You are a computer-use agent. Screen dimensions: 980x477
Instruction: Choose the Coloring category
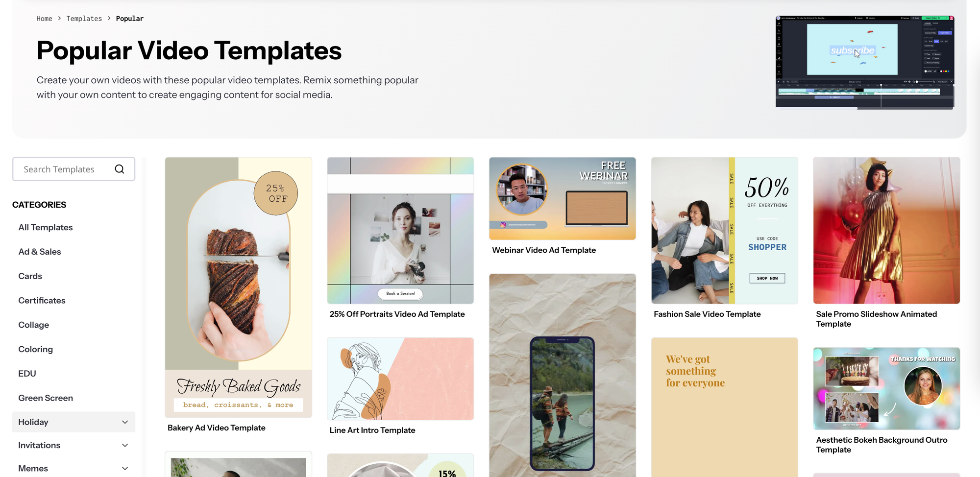pyautogui.click(x=35, y=349)
